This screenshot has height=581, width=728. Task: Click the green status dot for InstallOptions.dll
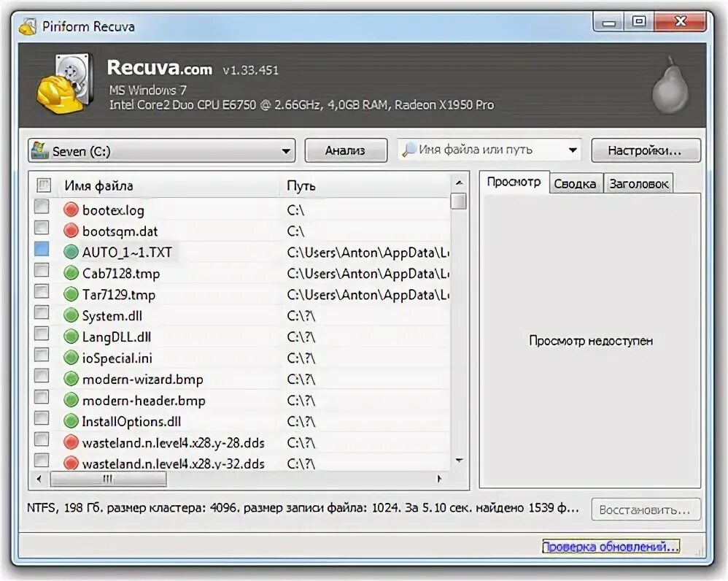coord(71,421)
